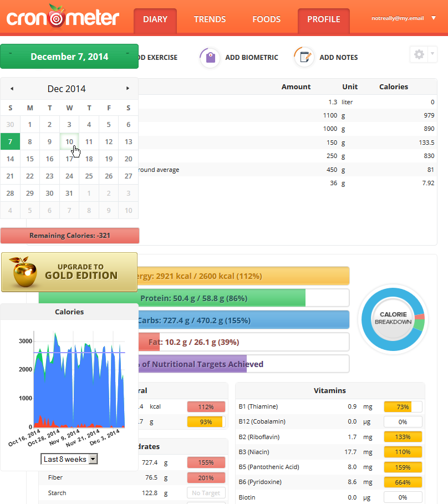Go back to the previous calendar month
The image size is (448, 504).
(x=11, y=89)
